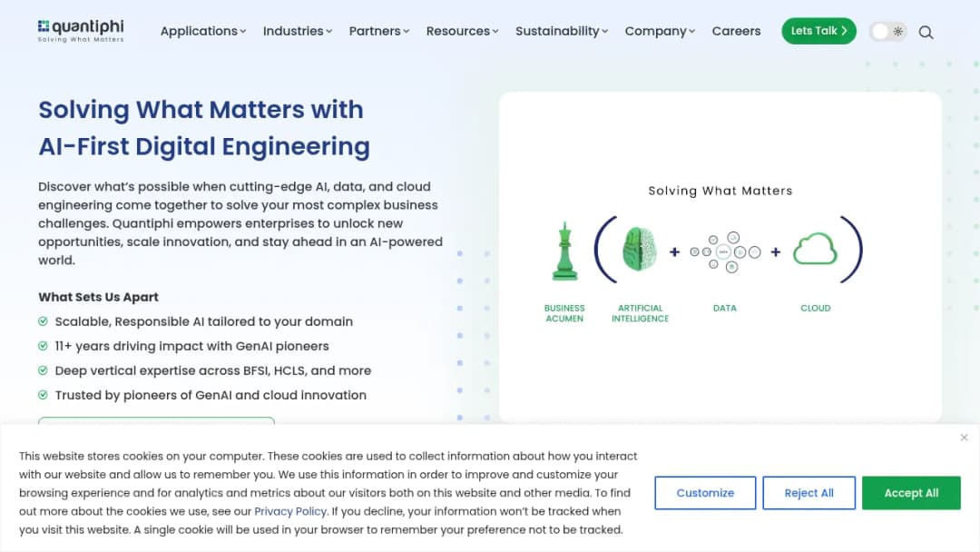Close the cookie banner with the X
This screenshot has height=552, width=980.
(964, 438)
